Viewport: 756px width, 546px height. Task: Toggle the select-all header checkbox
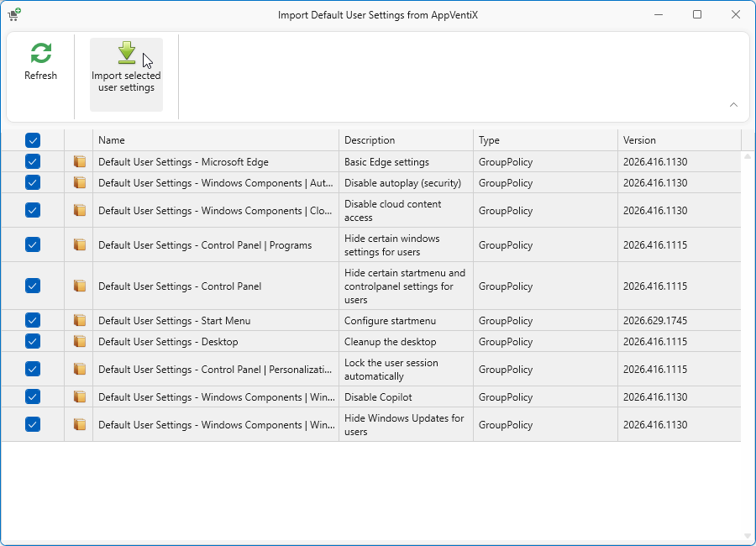(33, 140)
